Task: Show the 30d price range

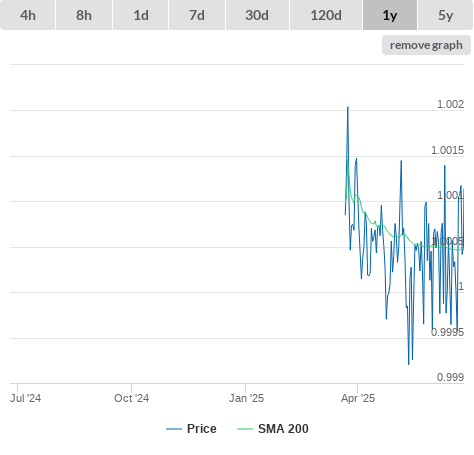Action: 257,15
